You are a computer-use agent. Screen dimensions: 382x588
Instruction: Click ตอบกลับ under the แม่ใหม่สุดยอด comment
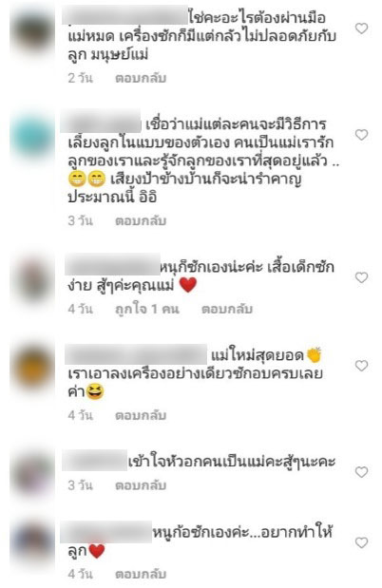pyautogui.click(x=141, y=415)
